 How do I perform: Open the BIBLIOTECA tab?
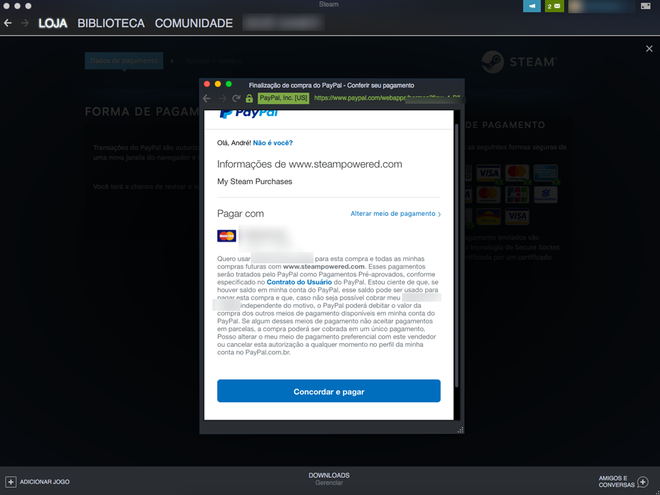pos(111,23)
